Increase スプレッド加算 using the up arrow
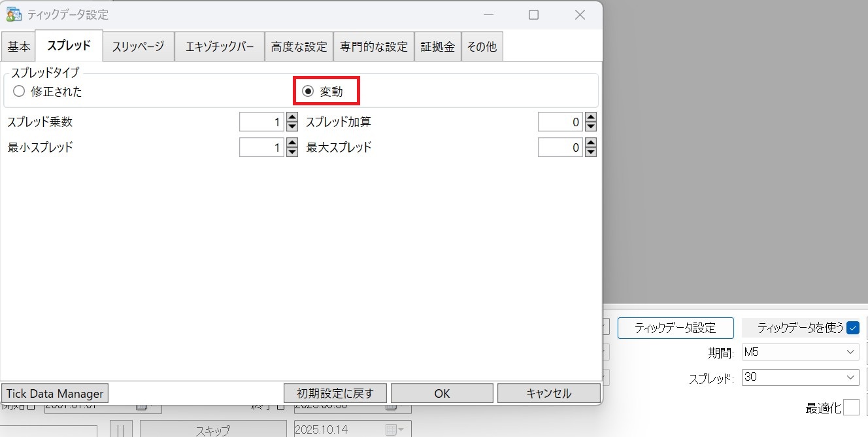Viewport: 868px width, 437px height. (591, 118)
